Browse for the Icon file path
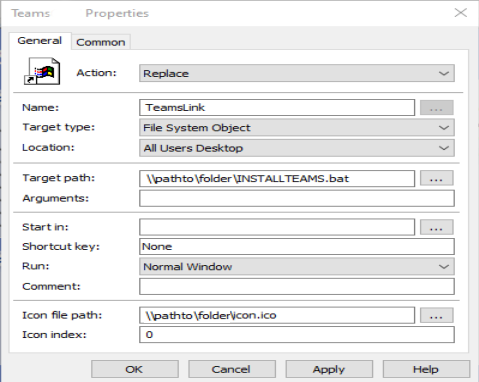The image size is (479, 382). [x=436, y=315]
